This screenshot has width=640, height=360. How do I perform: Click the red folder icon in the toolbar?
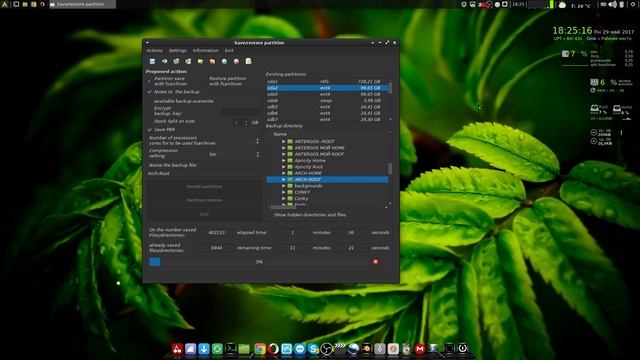212,61
